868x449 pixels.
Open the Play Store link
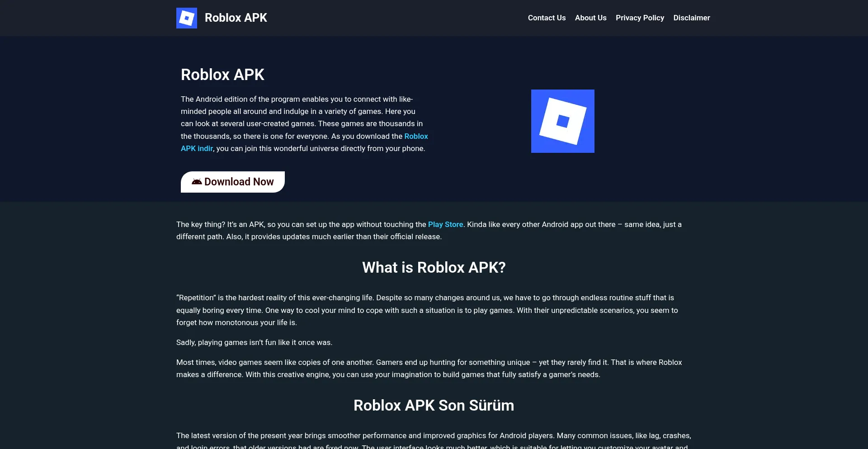(x=445, y=224)
